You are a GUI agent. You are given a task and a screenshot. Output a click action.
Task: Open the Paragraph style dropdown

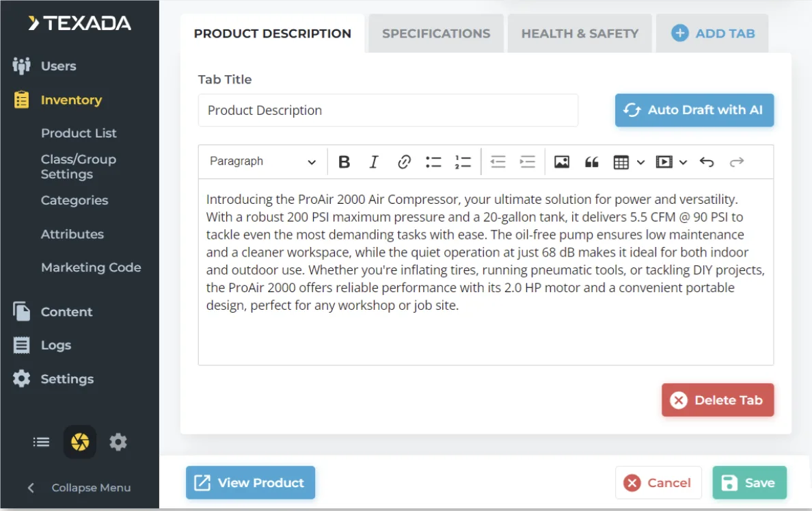[262, 161]
